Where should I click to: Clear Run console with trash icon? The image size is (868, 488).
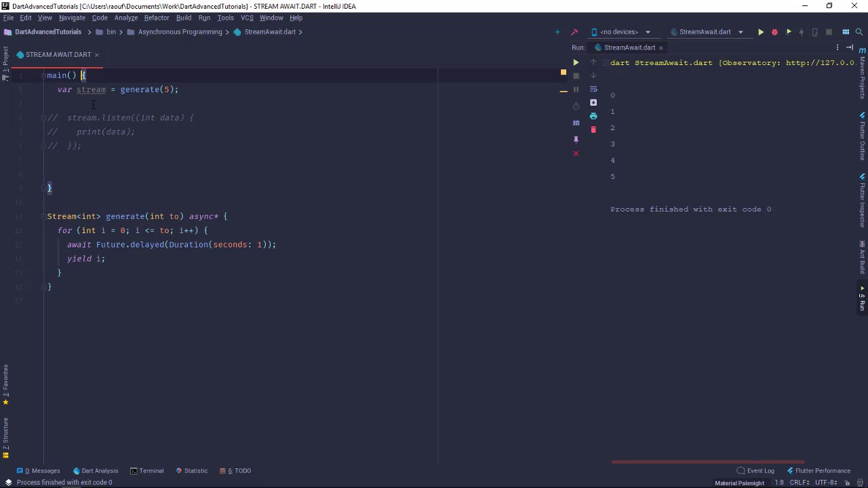pyautogui.click(x=593, y=129)
